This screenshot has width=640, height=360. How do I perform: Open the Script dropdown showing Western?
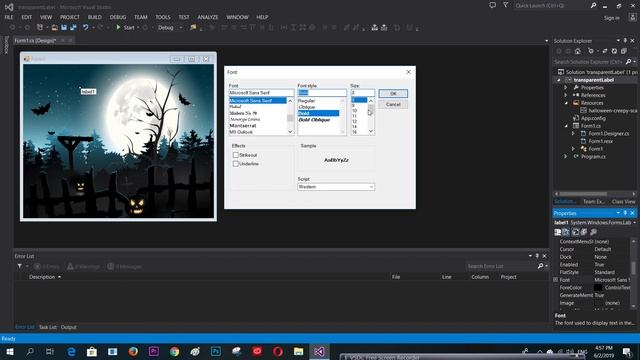[x=336, y=187]
